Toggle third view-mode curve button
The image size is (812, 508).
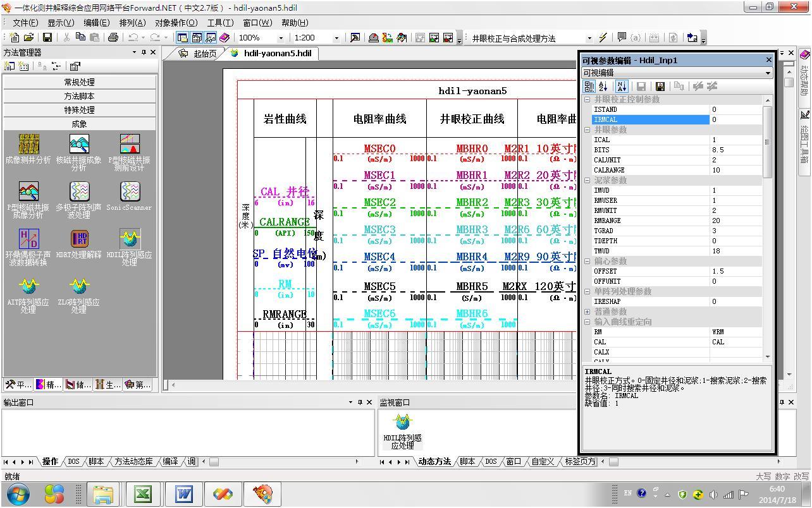(x=211, y=38)
